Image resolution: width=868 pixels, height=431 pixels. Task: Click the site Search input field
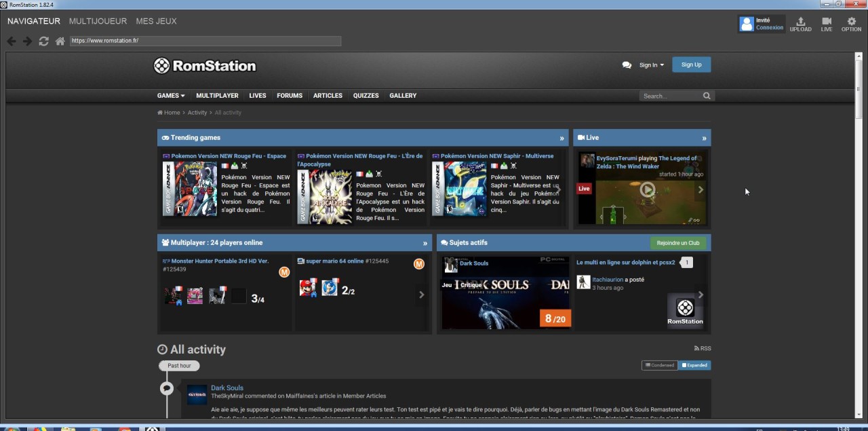[670, 96]
